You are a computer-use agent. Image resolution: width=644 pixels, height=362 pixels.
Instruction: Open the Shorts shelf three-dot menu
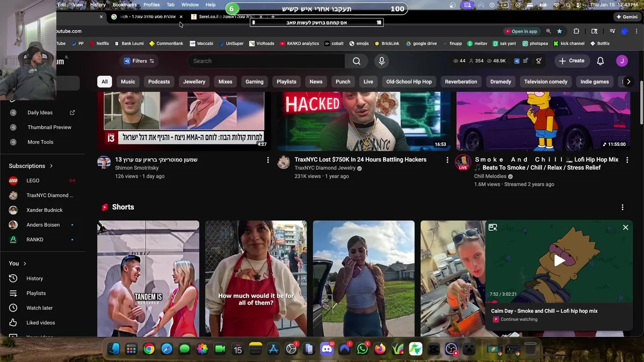(622, 207)
